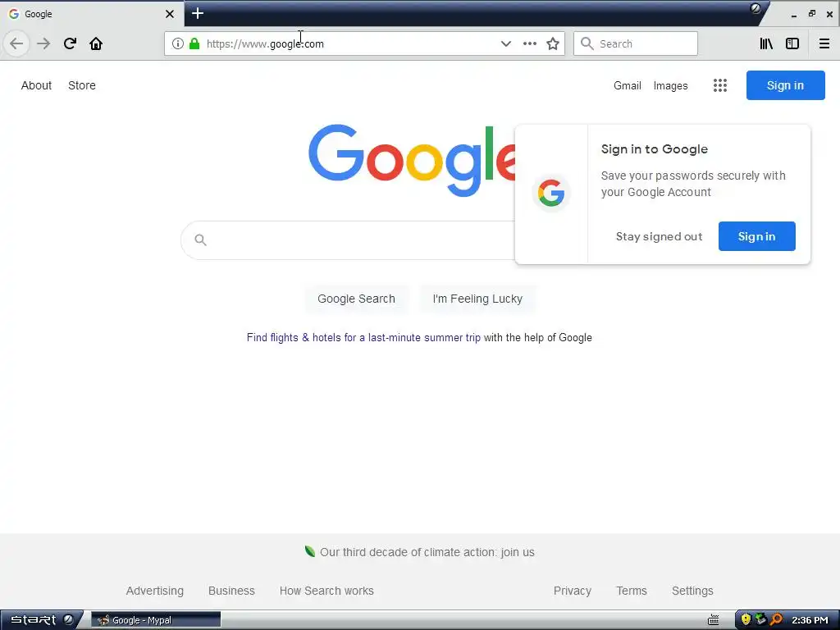Screen dimensions: 840x630
Task: Open Business footer link
Action: [x=231, y=591]
